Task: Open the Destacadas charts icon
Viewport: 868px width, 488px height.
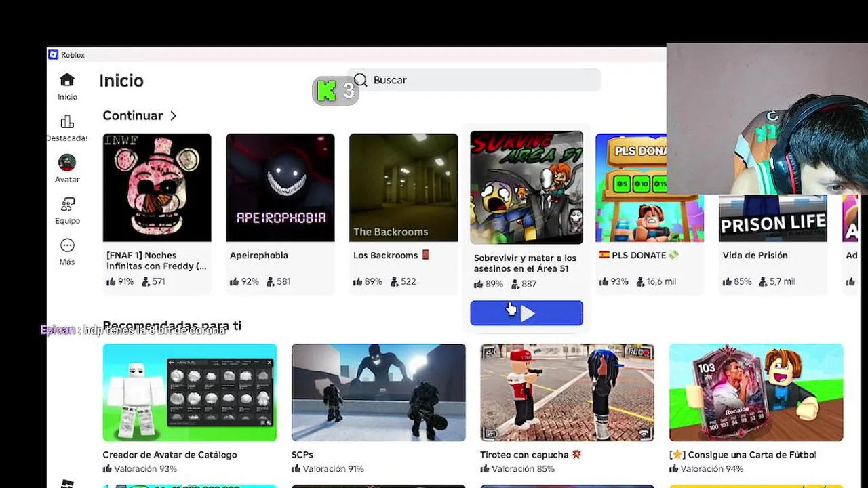Action: [67, 122]
